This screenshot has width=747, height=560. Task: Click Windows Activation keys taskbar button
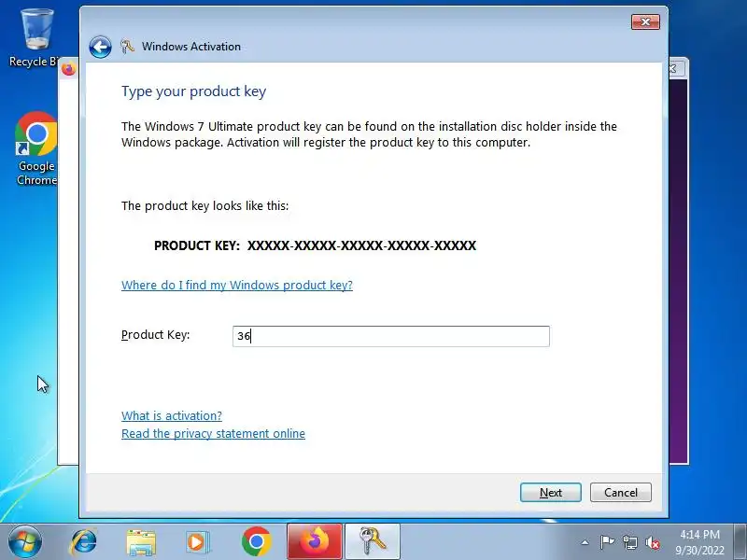pyautogui.click(x=373, y=542)
